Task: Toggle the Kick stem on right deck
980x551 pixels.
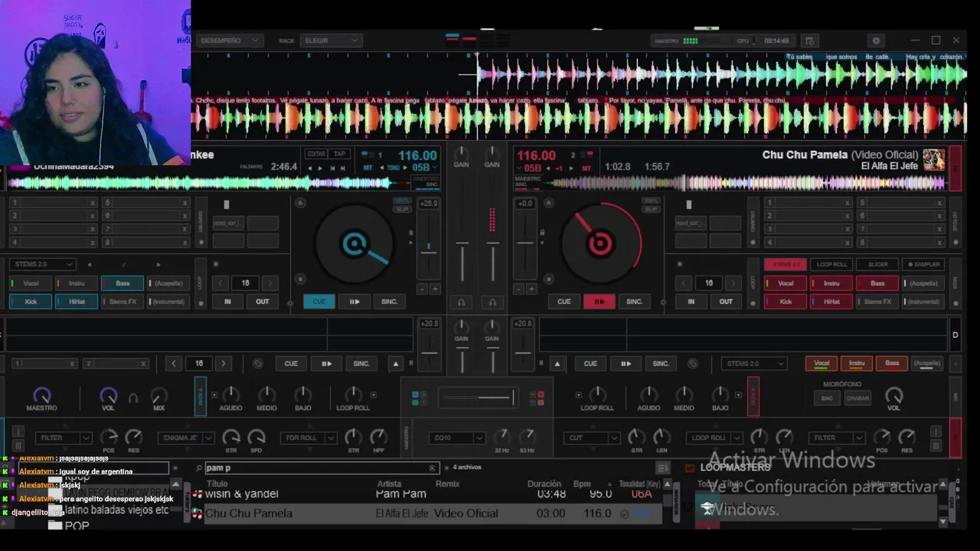Action: coord(786,302)
